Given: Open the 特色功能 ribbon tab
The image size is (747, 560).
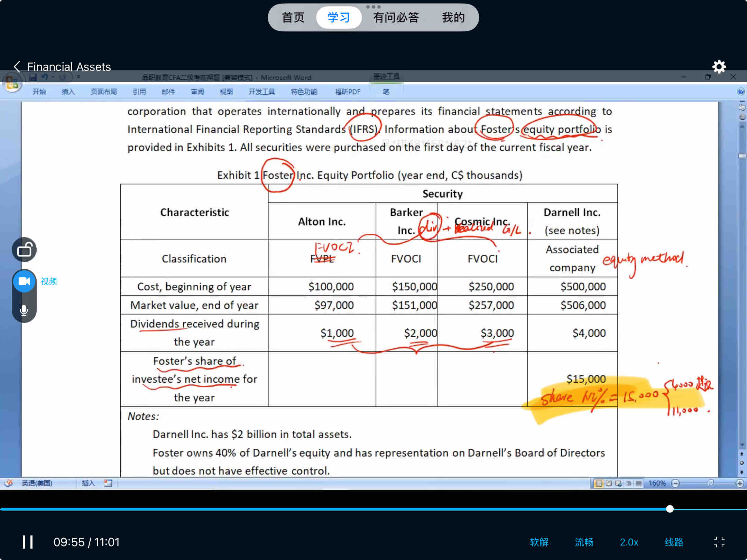Looking at the screenshot, I should pos(304,92).
